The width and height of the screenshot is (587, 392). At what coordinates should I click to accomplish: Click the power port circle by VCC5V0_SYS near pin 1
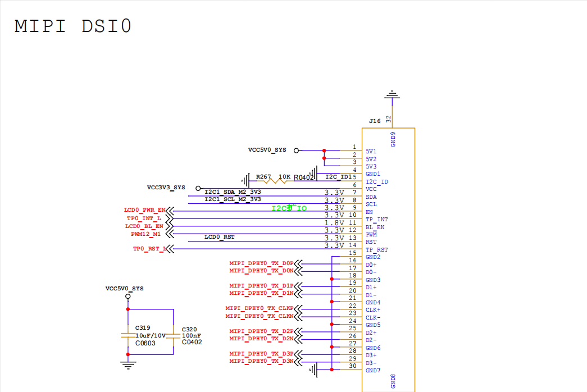pos(296,151)
